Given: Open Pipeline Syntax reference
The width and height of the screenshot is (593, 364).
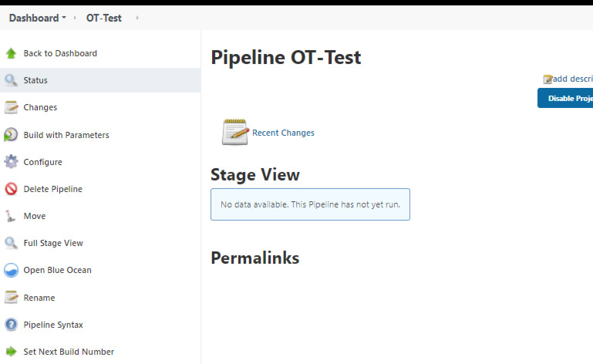Looking at the screenshot, I should click(53, 325).
